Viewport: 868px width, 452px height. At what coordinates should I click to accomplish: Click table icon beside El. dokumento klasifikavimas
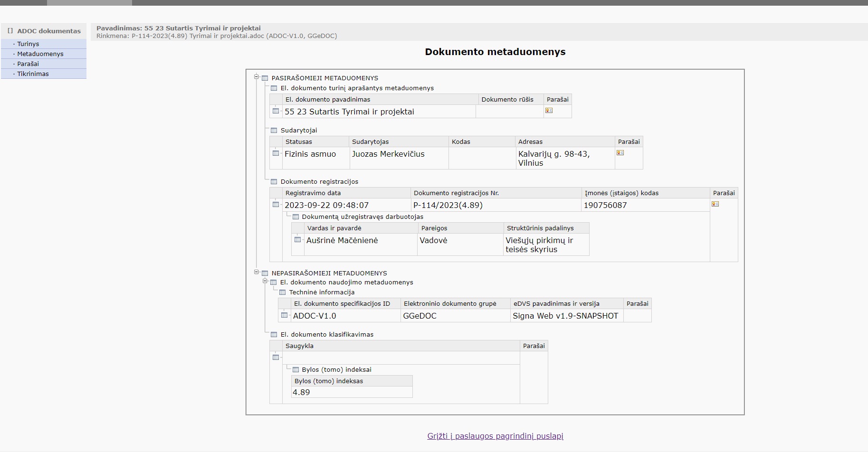[x=274, y=335]
